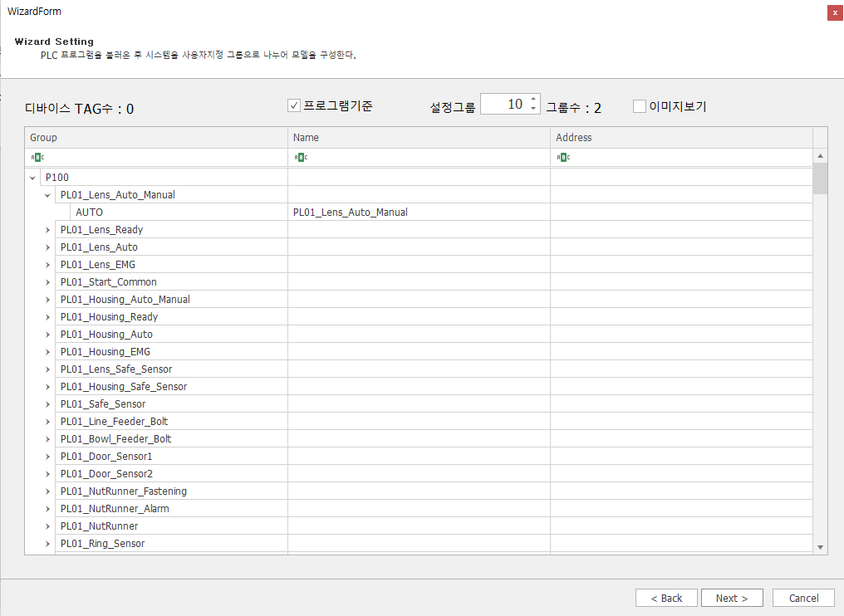Click the filter icon in Group column

pos(35,157)
